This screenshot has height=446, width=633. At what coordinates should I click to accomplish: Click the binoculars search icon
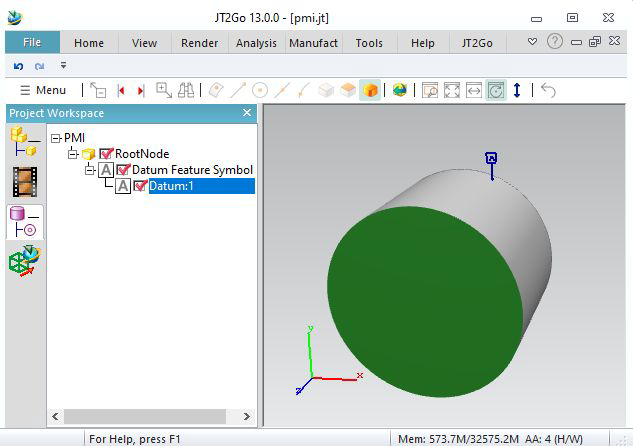point(186,90)
